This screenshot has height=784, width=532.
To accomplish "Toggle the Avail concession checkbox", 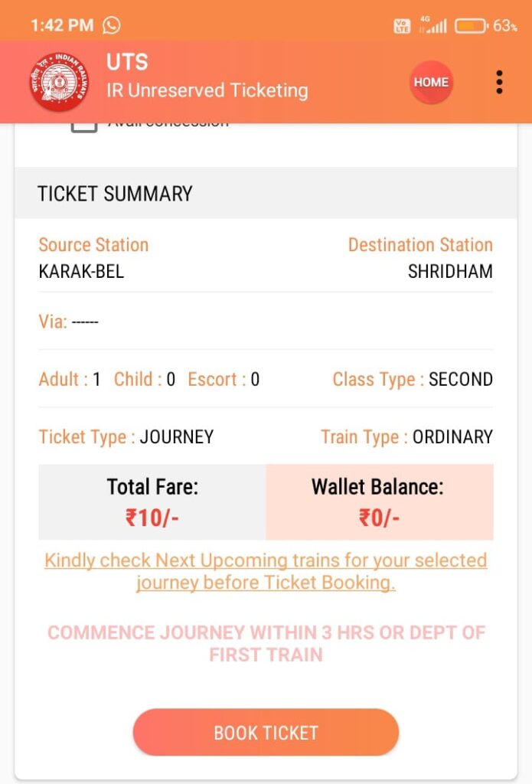I will 84,124.
